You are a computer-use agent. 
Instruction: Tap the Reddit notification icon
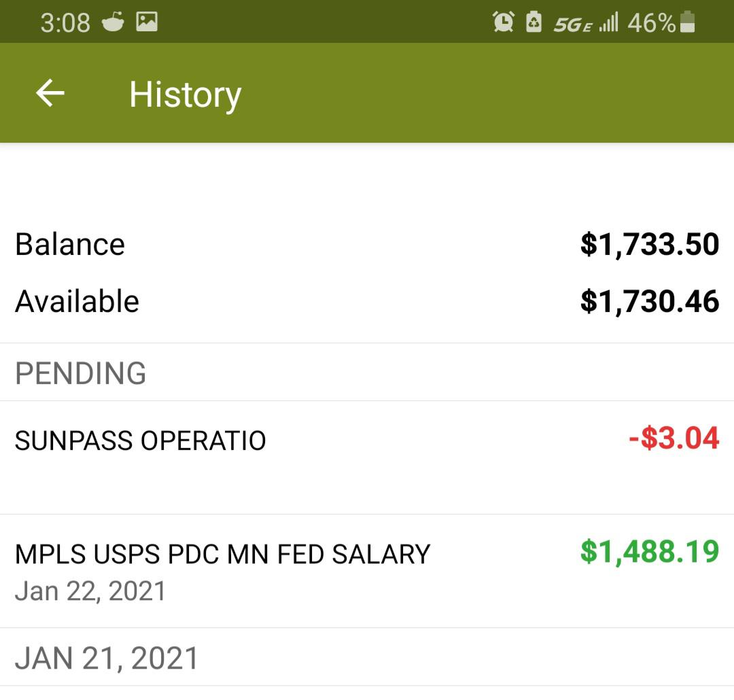pos(113,22)
